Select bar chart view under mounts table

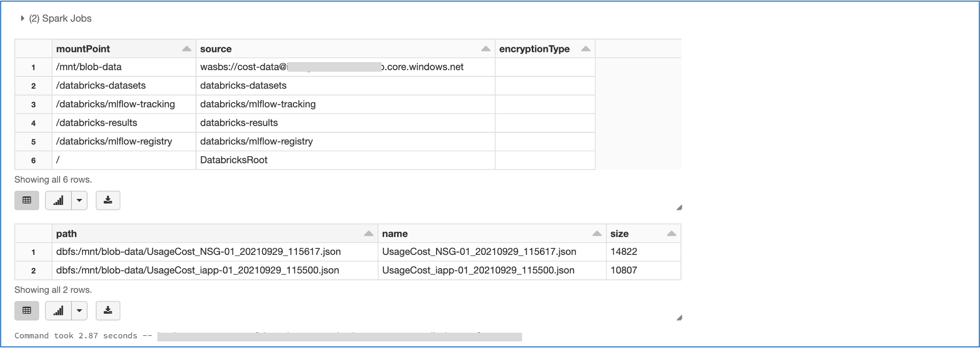(x=59, y=200)
